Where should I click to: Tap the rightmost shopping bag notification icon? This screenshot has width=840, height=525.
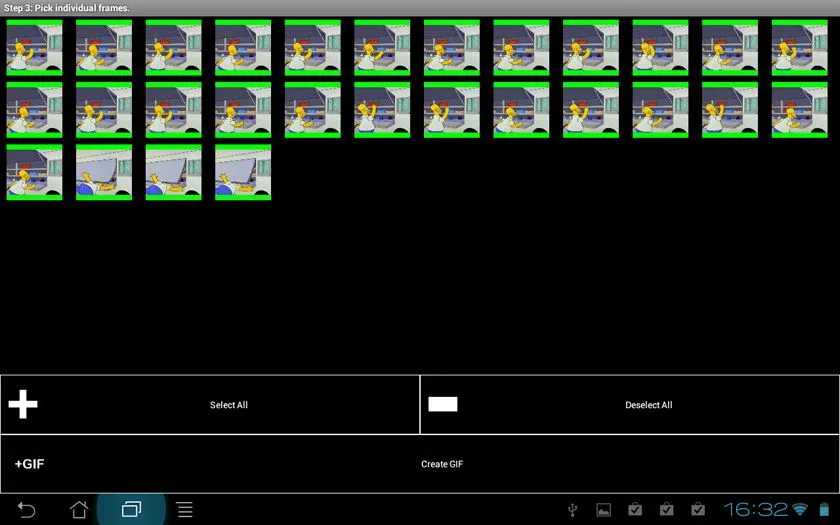[x=698, y=509]
